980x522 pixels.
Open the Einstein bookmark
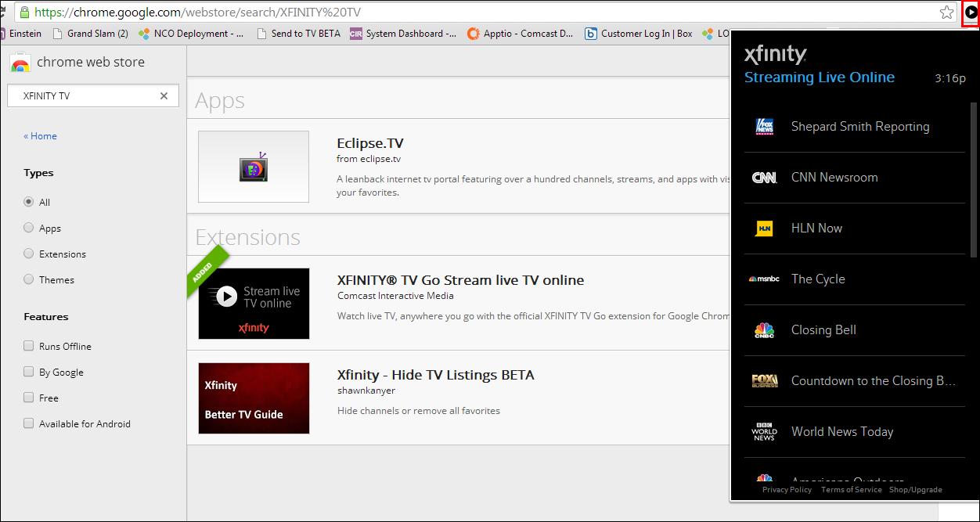(x=21, y=34)
